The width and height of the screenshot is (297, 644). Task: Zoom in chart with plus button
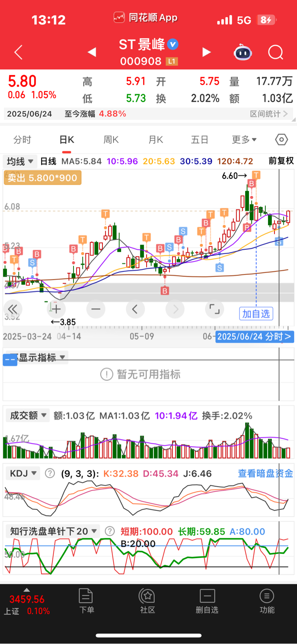(56, 309)
